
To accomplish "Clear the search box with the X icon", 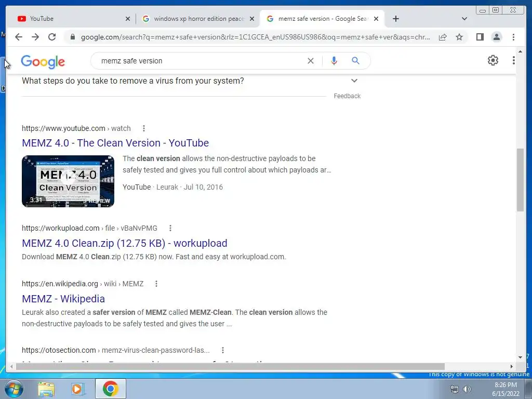I will pos(311,61).
